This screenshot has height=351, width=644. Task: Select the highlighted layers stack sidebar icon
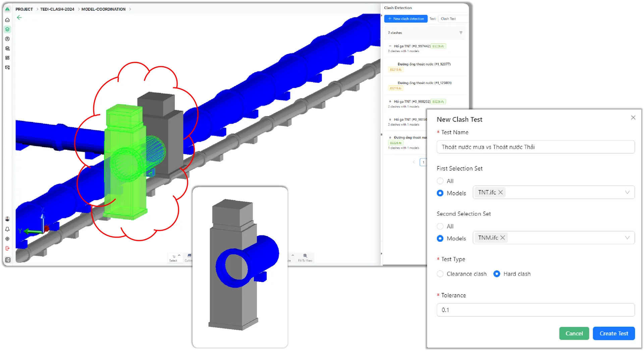7,29
